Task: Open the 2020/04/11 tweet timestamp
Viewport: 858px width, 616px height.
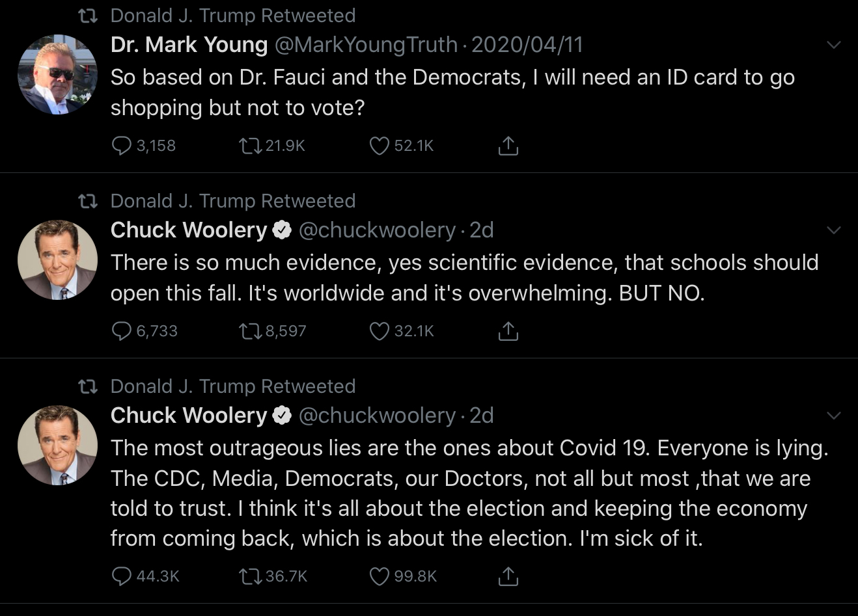Action: point(527,45)
